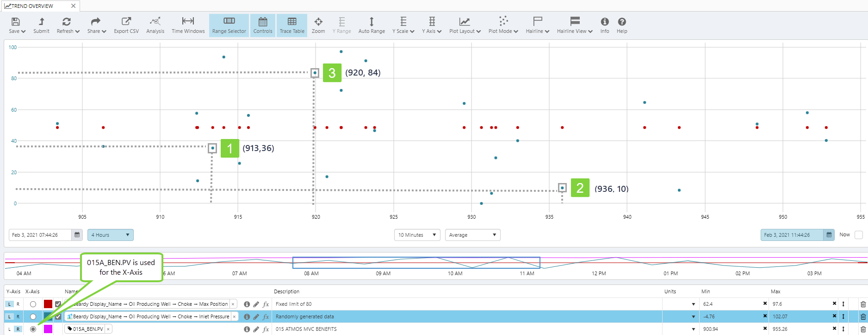Uncheck visibility for the Inlet Pressure trace
This screenshot has height=335, width=868.
click(x=58, y=317)
